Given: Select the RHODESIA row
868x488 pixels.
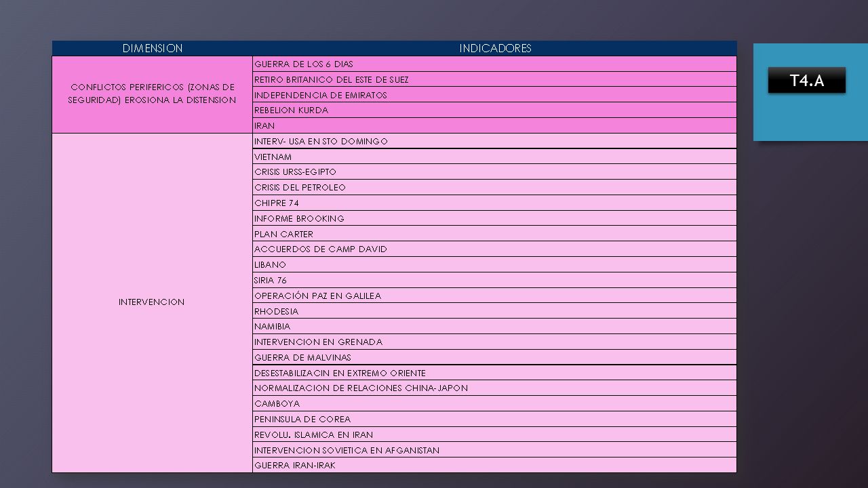Looking at the screenshot, I should pos(494,311).
